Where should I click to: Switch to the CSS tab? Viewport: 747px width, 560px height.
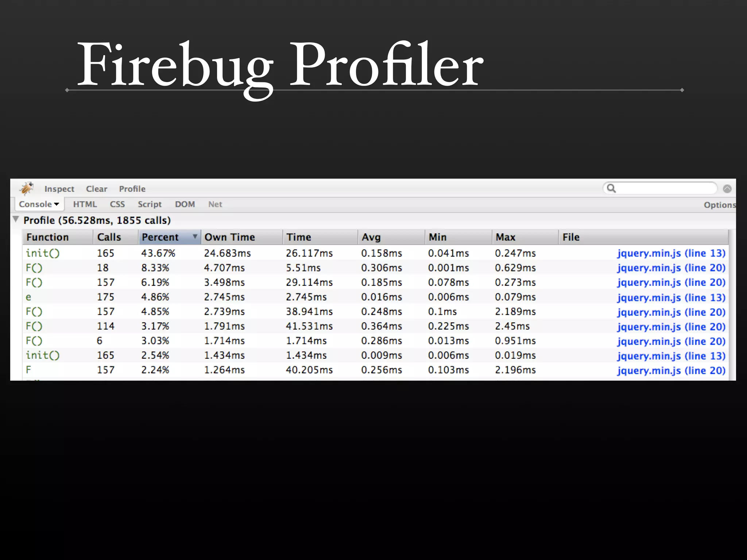point(117,205)
